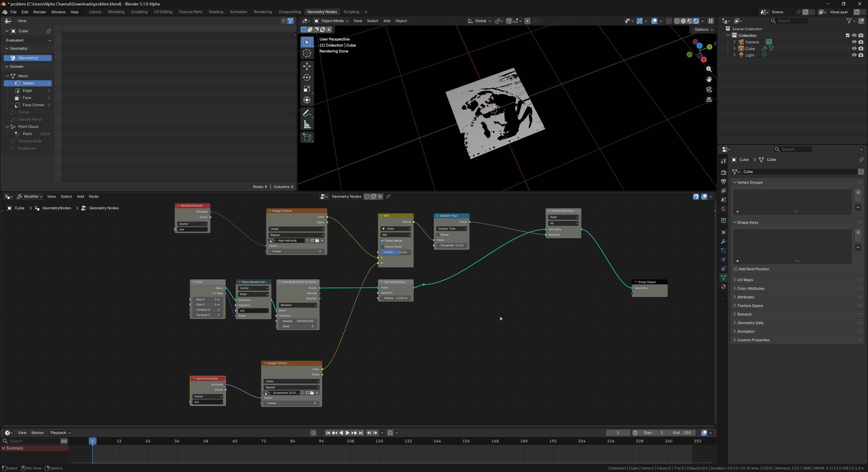Jump to the first frame
868x472 pixels.
click(x=328, y=433)
